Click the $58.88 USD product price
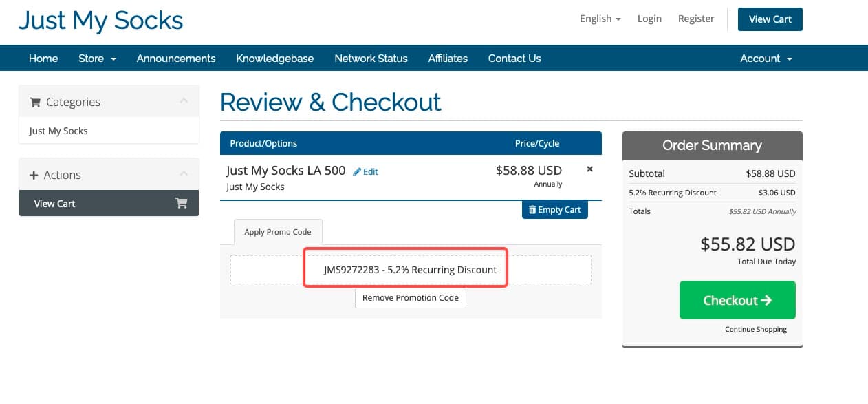This screenshot has height=404, width=868. (529, 170)
